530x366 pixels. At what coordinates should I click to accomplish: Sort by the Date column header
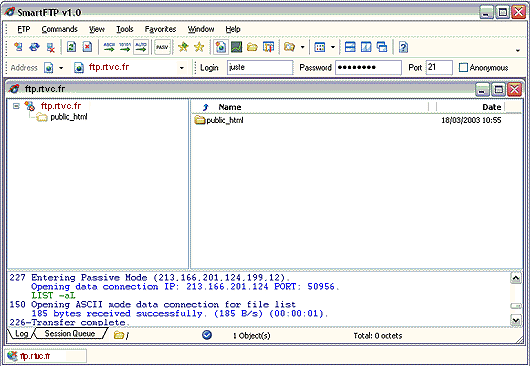pos(491,107)
